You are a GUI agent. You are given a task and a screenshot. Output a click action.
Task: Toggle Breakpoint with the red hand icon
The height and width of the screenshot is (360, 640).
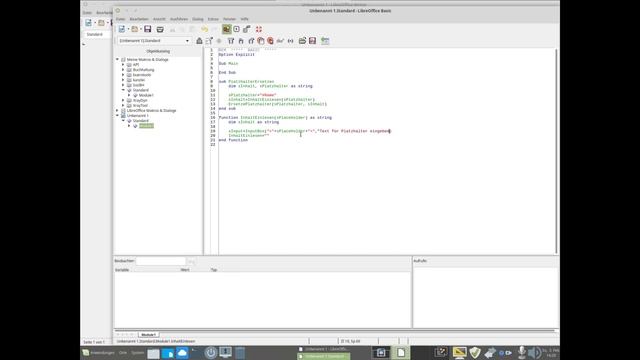261,41
